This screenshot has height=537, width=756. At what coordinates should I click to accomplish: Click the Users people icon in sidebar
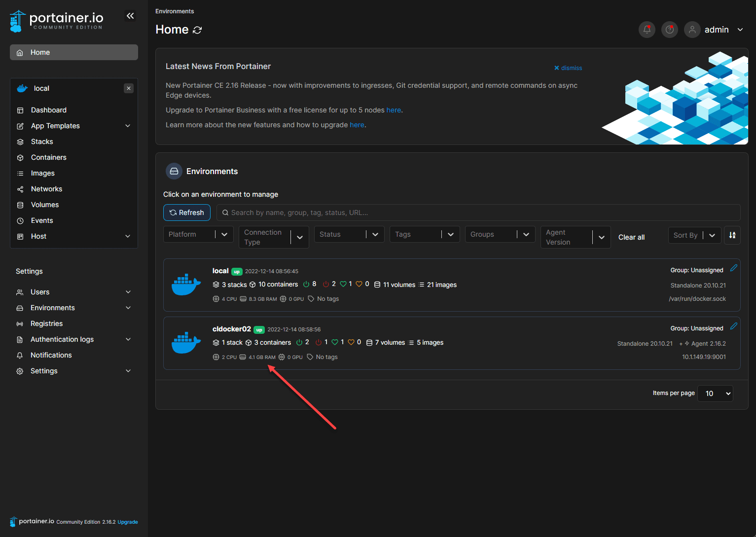coord(20,292)
